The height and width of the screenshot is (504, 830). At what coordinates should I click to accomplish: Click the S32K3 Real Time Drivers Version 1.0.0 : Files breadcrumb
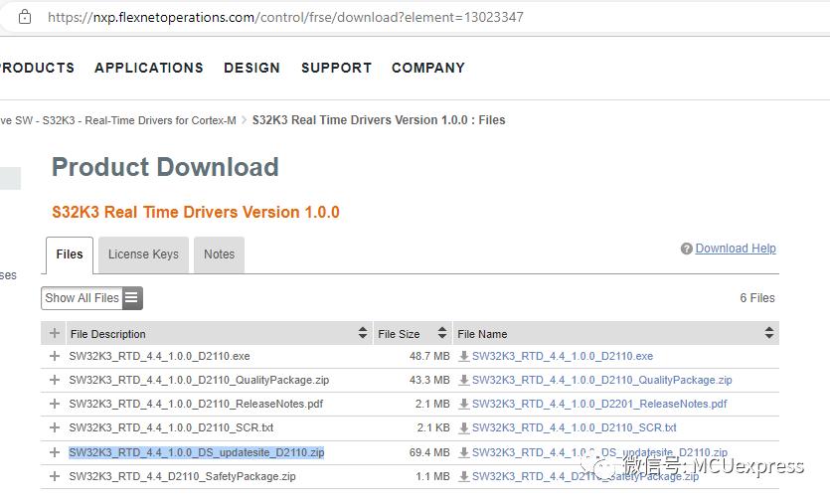(379, 120)
